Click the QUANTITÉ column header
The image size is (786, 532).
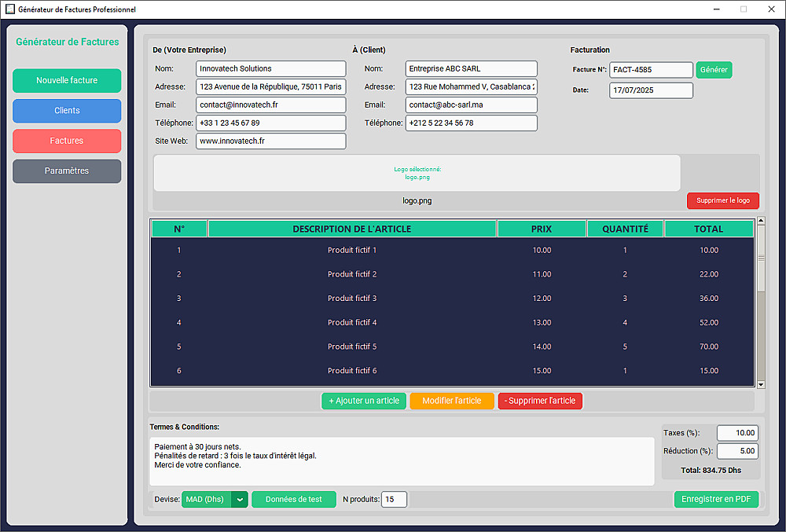click(625, 229)
